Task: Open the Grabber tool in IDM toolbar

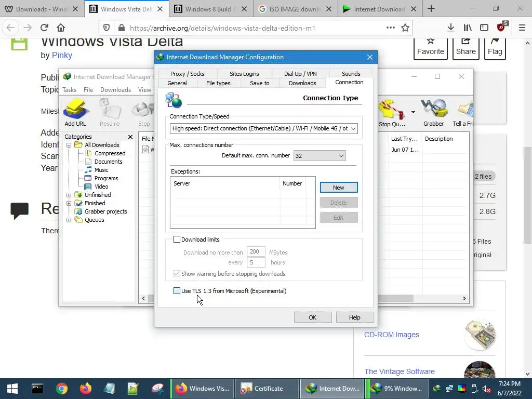Action: click(433, 113)
